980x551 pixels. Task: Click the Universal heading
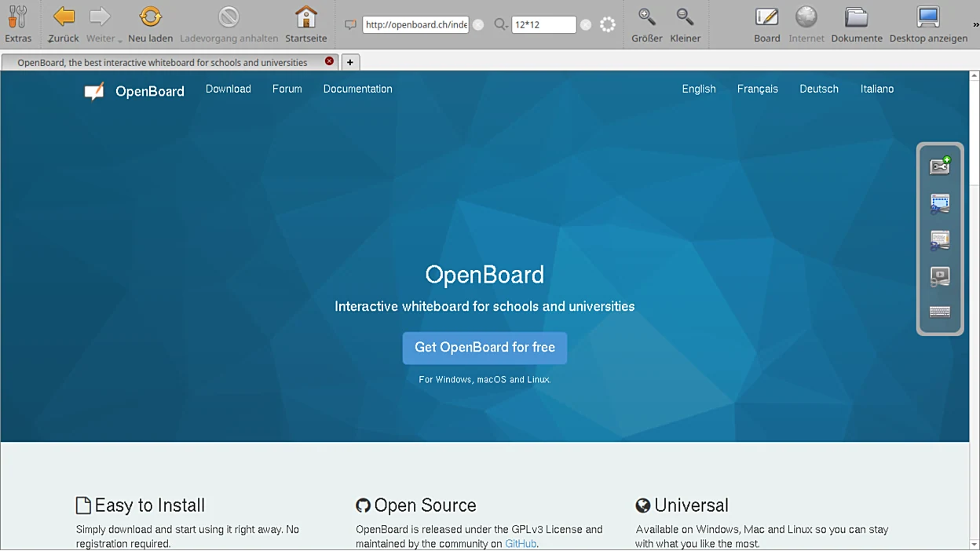(x=682, y=505)
